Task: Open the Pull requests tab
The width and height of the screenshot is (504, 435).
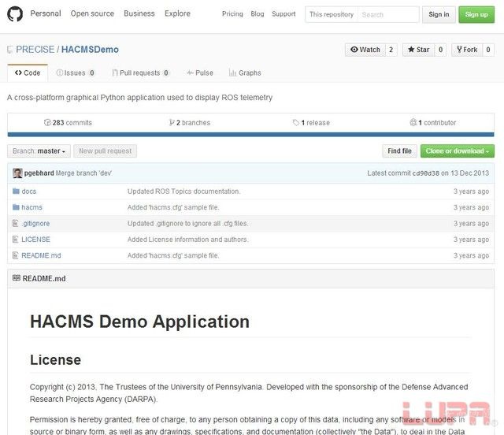Action: click(140, 73)
